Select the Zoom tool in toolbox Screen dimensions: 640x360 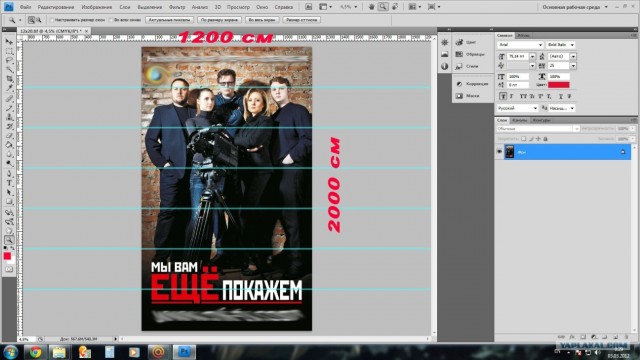click(9, 240)
